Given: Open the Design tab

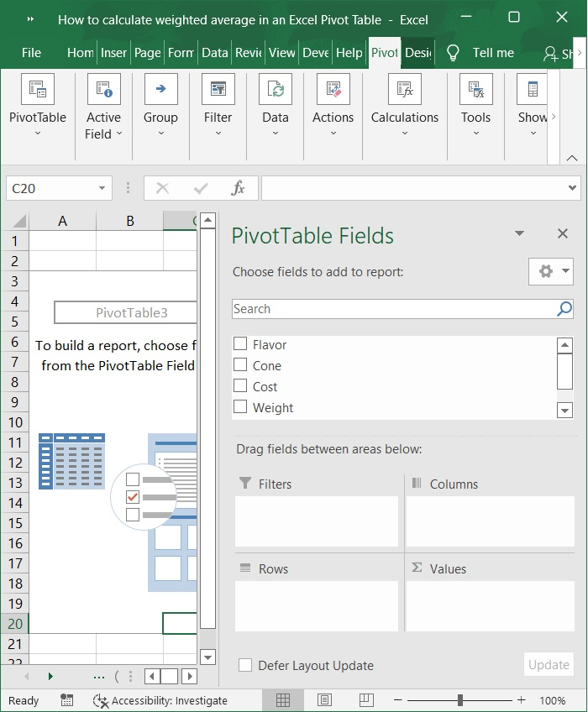Looking at the screenshot, I should 418,53.
